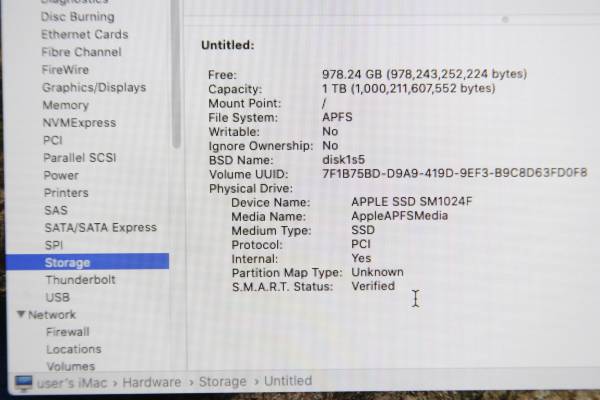Show FireWire hardware information

pos(65,70)
